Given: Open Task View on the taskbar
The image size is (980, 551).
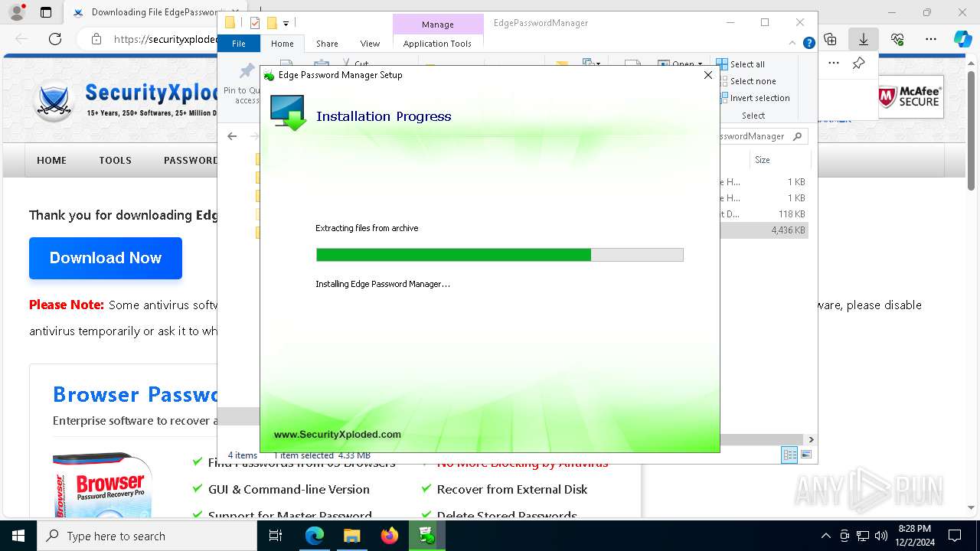Looking at the screenshot, I should [x=276, y=536].
